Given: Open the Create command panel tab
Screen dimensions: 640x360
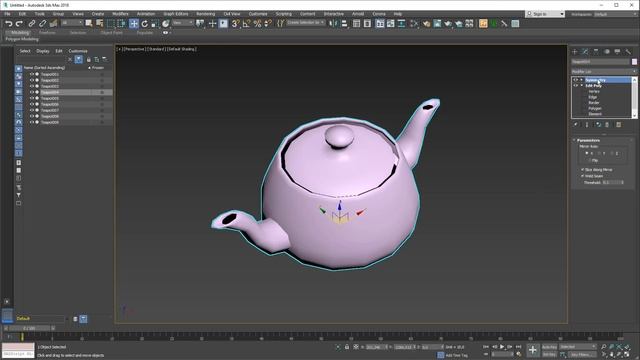Looking at the screenshot, I should click(x=575, y=52).
